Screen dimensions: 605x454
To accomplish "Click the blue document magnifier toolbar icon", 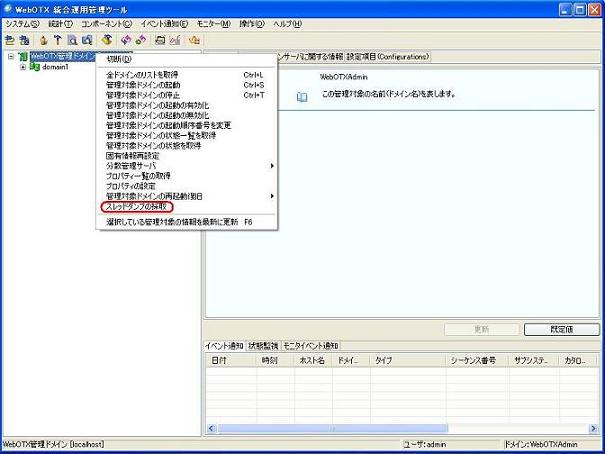I will tap(87, 40).
